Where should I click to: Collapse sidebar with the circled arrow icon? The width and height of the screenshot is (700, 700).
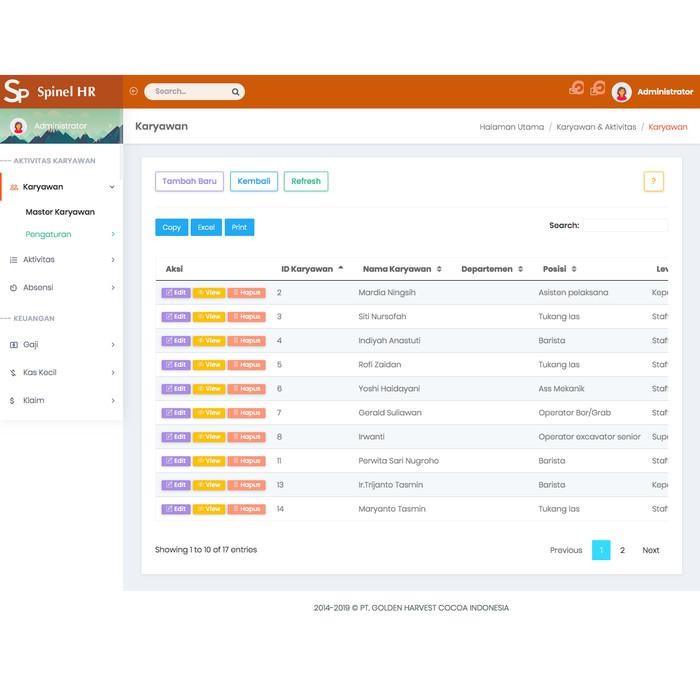(x=133, y=91)
